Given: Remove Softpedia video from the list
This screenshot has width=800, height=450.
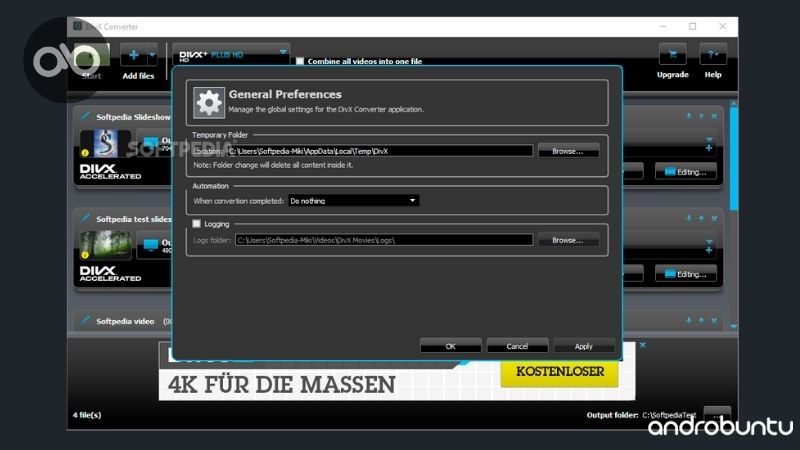Looking at the screenshot, I should (x=714, y=320).
